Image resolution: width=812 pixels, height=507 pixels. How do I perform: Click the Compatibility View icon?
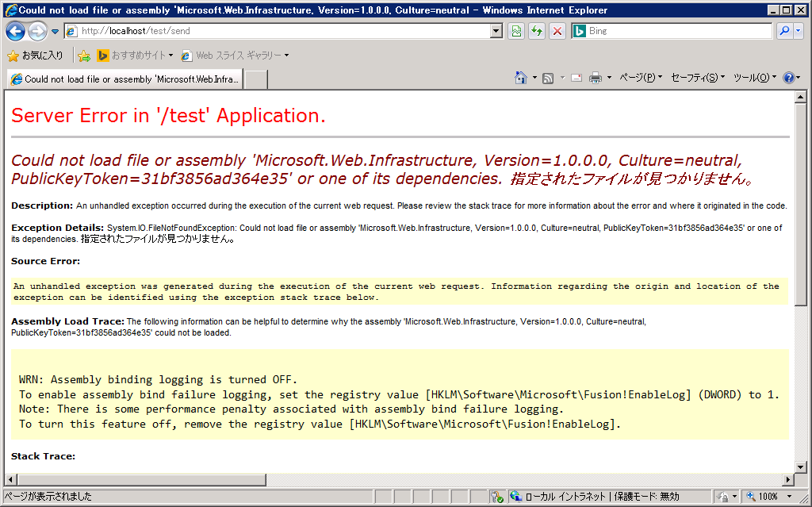pos(516,31)
